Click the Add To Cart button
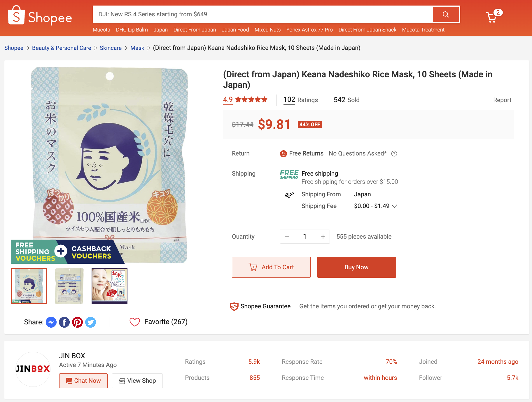Image resolution: width=532 pixels, height=402 pixels. click(x=271, y=267)
